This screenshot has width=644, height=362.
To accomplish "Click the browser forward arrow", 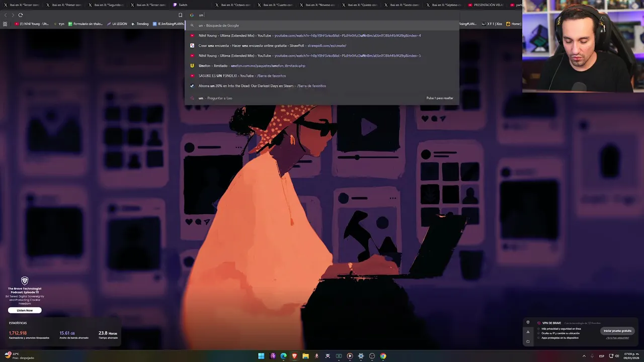I will tap(13, 15).
